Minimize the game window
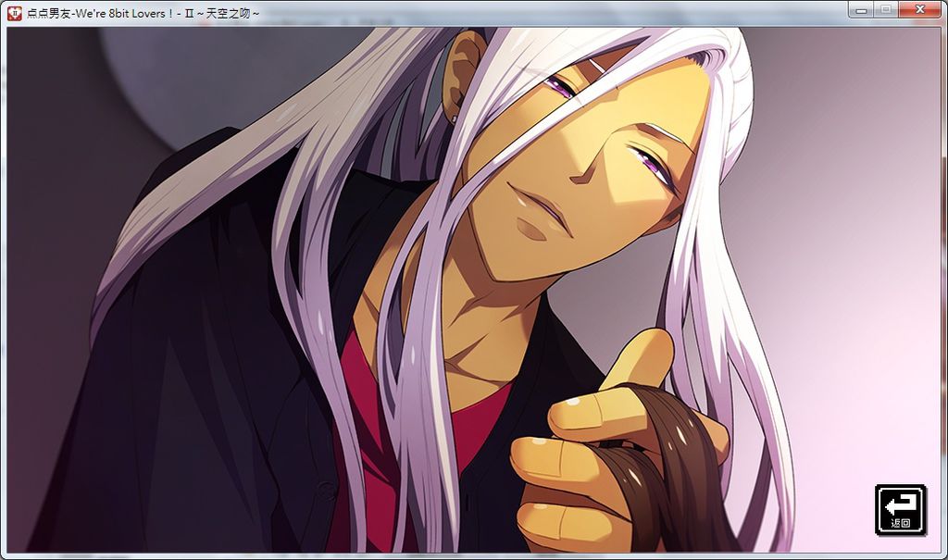This screenshot has width=948, height=560. (x=862, y=9)
